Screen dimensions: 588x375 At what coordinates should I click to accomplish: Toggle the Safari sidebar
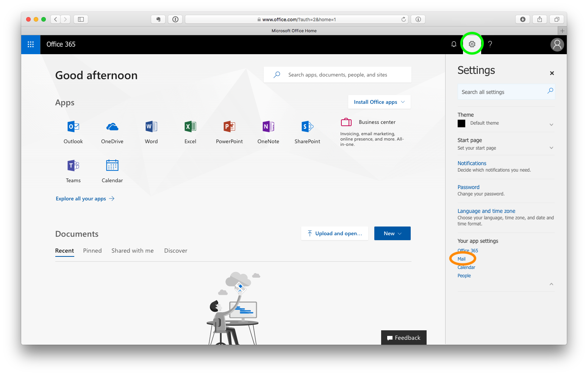click(81, 19)
